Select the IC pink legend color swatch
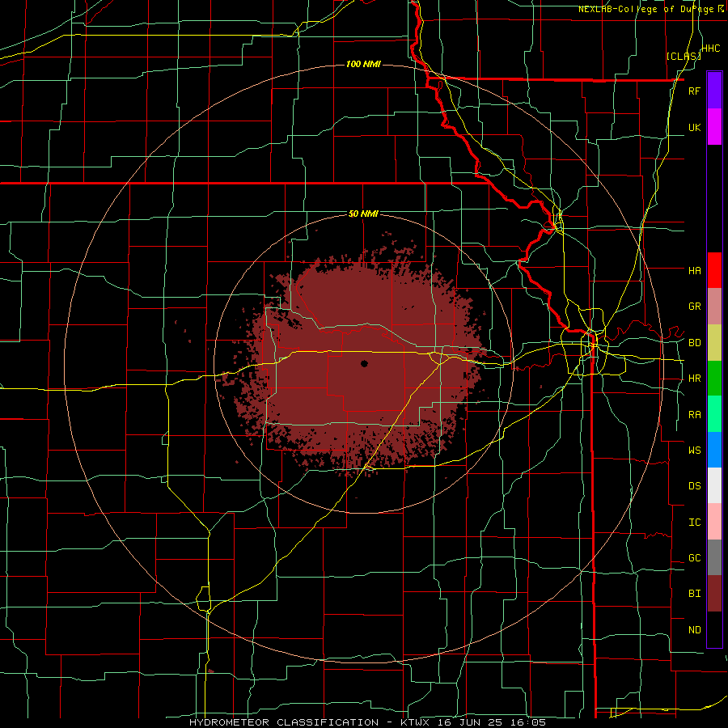Screen dimensions: 728x728 click(714, 522)
